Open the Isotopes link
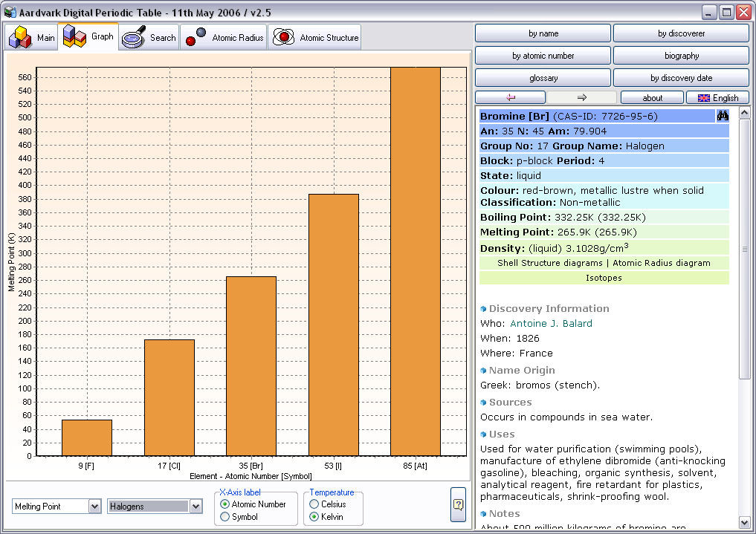This screenshot has height=534, width=756. pos(604,278)
